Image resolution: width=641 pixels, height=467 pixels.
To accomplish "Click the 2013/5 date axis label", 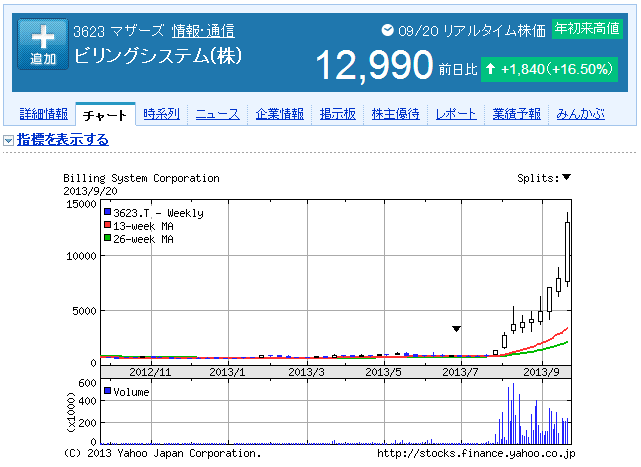I will coord(383,372).
